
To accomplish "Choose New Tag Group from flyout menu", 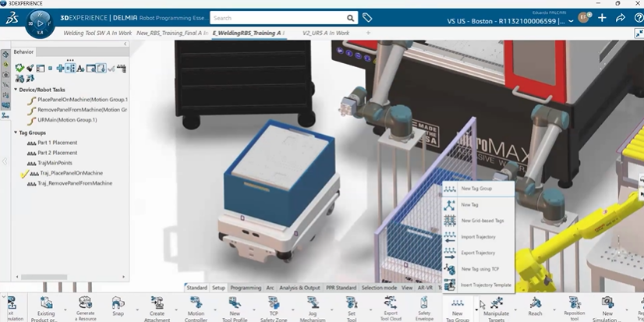I will pos(478,189).
